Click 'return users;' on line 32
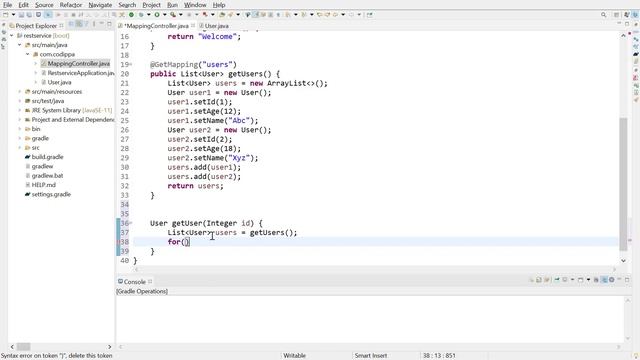The image size is (640, 360). click(195, 186)
